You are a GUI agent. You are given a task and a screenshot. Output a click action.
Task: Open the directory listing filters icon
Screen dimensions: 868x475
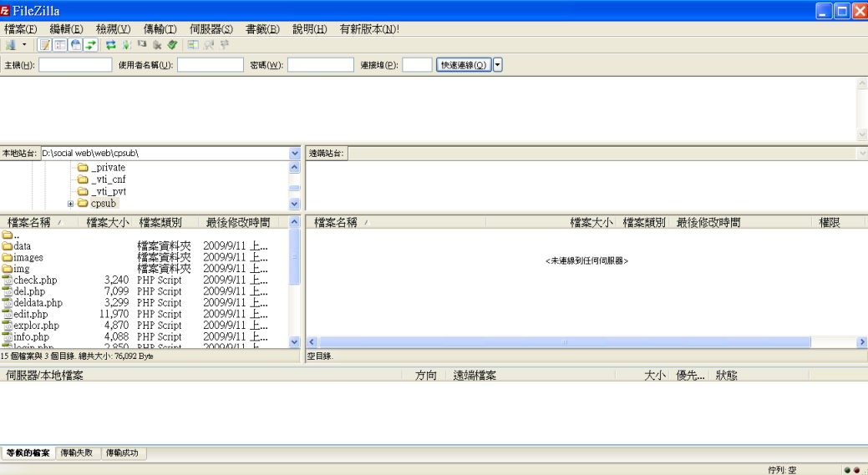pyautogui.click(x=193, y=45)
